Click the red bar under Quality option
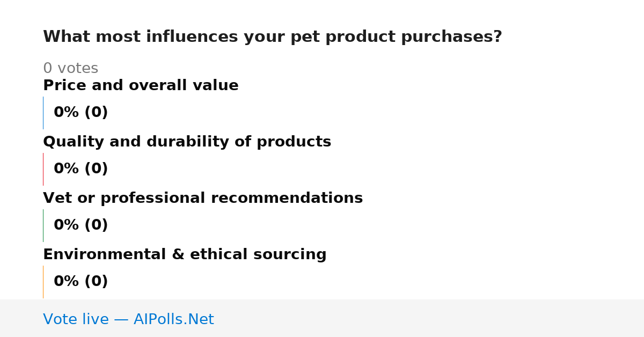The height and width of the screenshot is (337, 644). (x=43, y=169)
